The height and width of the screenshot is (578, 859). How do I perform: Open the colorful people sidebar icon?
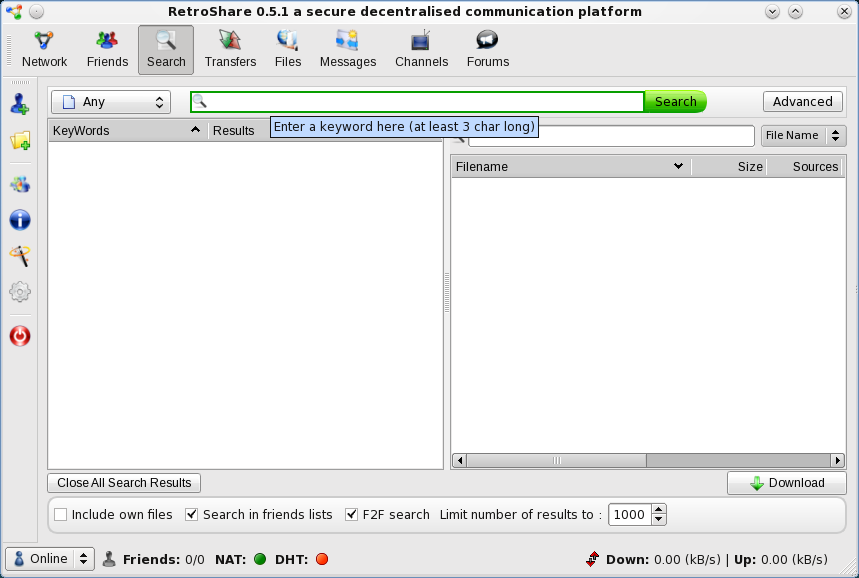coord(20,185)
